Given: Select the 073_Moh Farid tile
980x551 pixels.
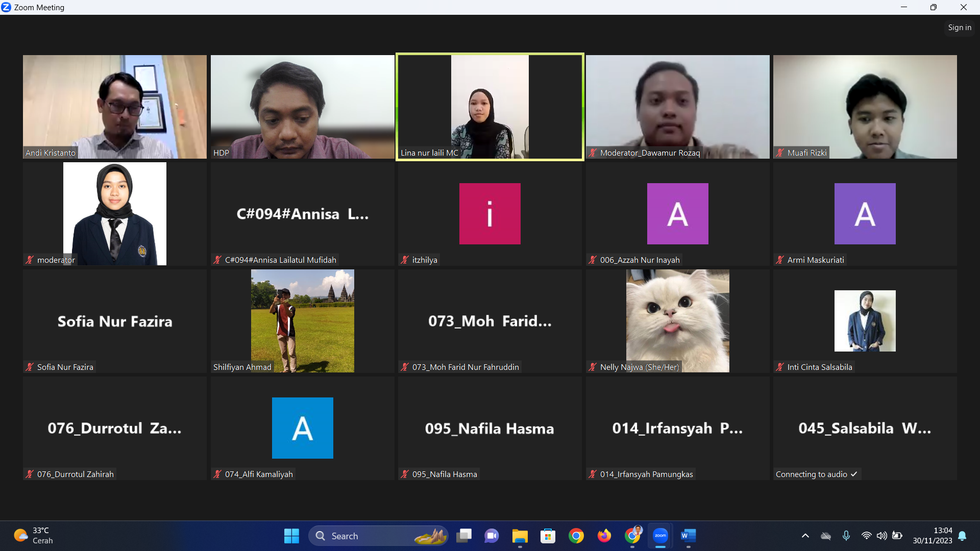Looking at the screenshot, I should point(490,321).
